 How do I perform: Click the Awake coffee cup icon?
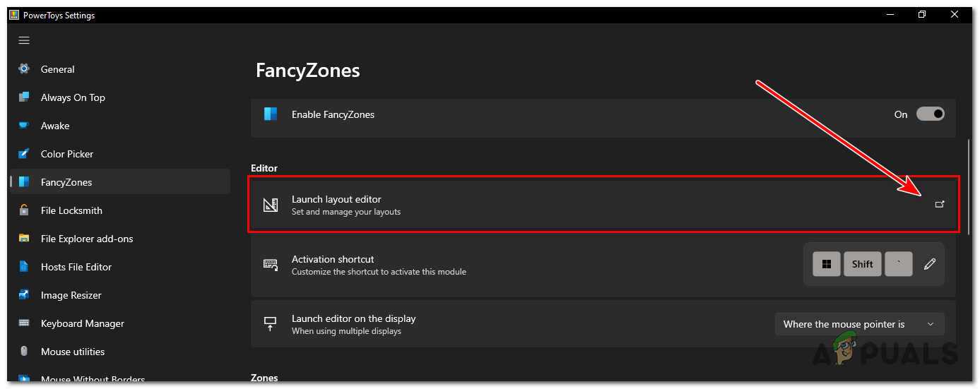24,126
